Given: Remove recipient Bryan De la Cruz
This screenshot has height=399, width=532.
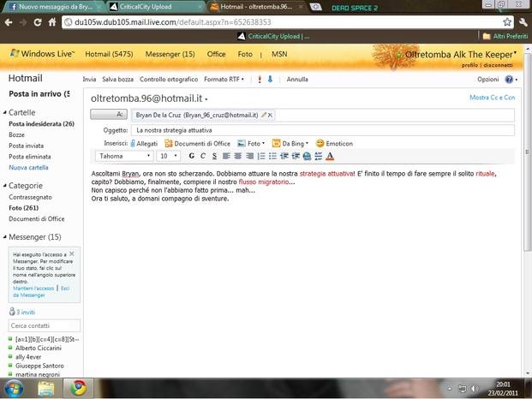Looking at the screenshot, I should (x=270, y=116).
